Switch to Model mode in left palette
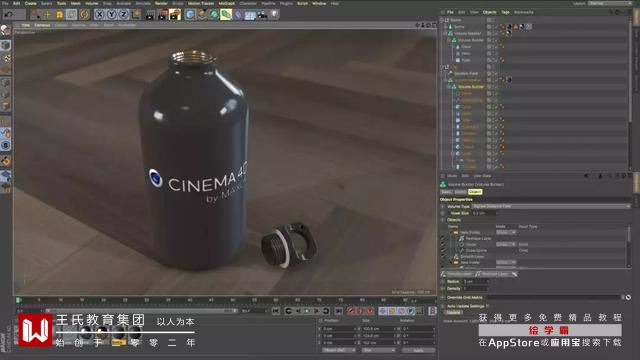 (5, 45)
